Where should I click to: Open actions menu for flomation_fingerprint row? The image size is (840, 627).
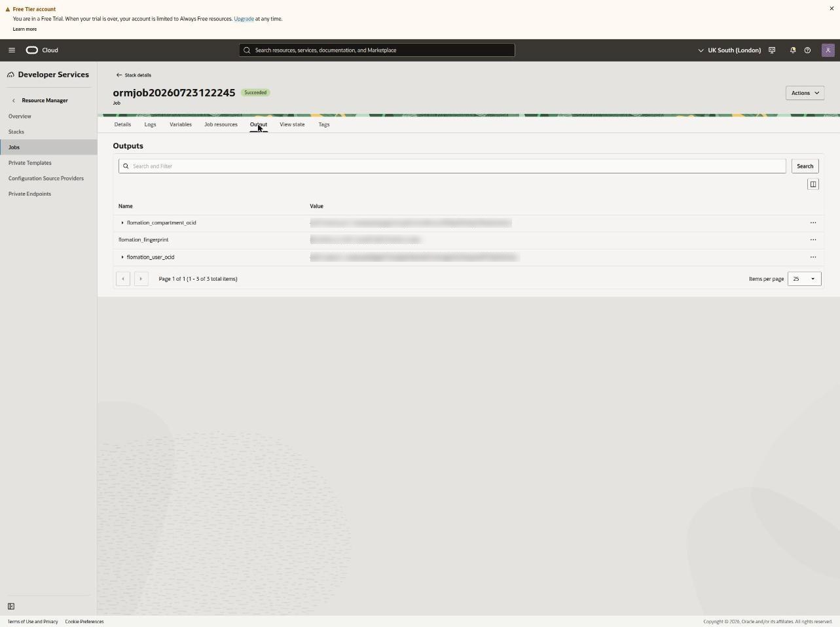(x=813, y=240)
